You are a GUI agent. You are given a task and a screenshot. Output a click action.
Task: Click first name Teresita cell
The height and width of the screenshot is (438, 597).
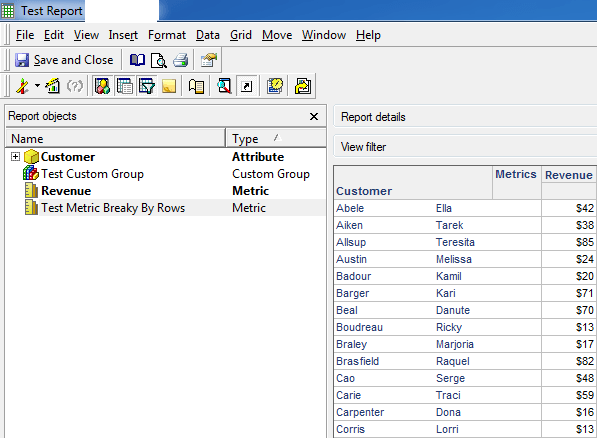coord(455,242)
